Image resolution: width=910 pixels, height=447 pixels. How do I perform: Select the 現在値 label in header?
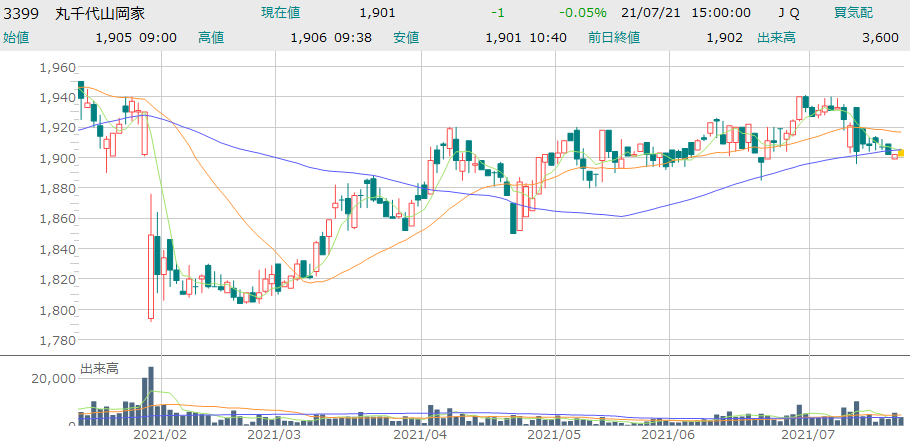click(280, 13)
